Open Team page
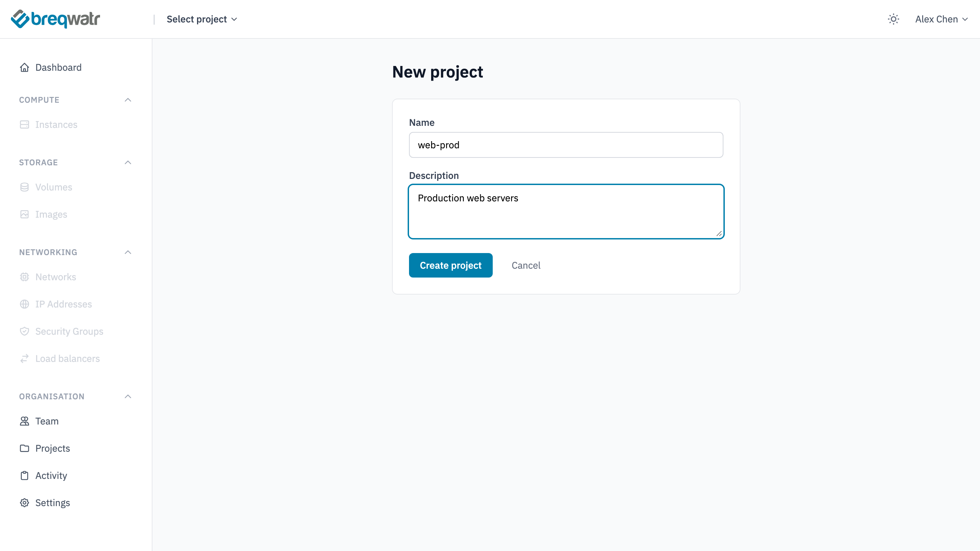 [47, 421]
